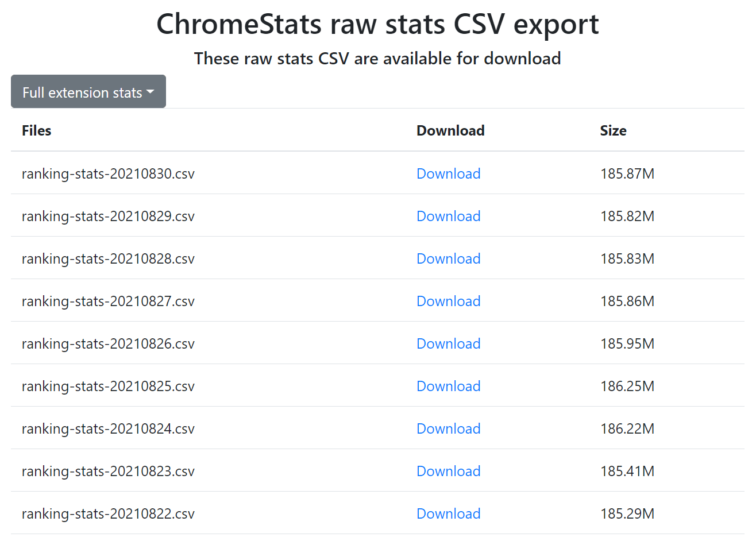Viewport: 756px width, 537px height.
Task: Download ranking-stats-20210823.csv
Action: 448,471
